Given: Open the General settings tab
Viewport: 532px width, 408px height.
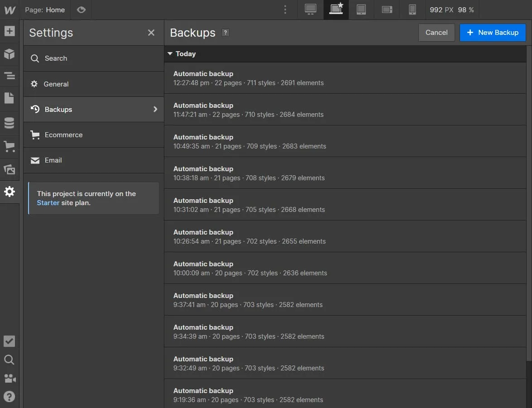Looking at the screenshot, I should [x=56, y=84].
